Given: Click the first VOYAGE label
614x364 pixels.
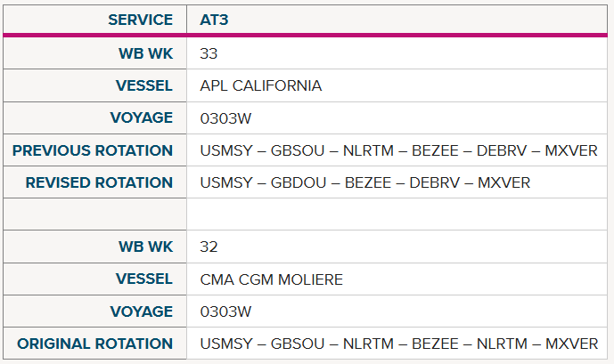Looking at the screenshot, I should [142, 117].
